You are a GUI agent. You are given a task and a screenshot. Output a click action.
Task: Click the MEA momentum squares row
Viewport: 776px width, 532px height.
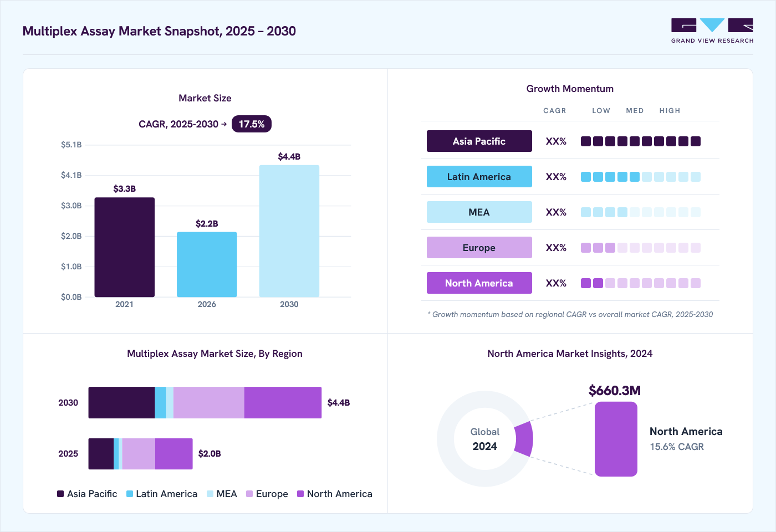(x=641, y=212)
